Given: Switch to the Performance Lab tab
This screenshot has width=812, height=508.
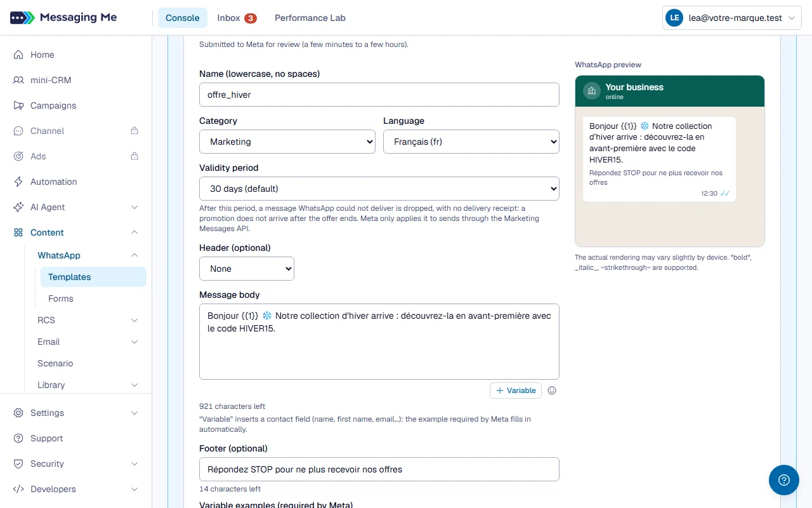Looking at the screenshot, I should tap(310, 18).
